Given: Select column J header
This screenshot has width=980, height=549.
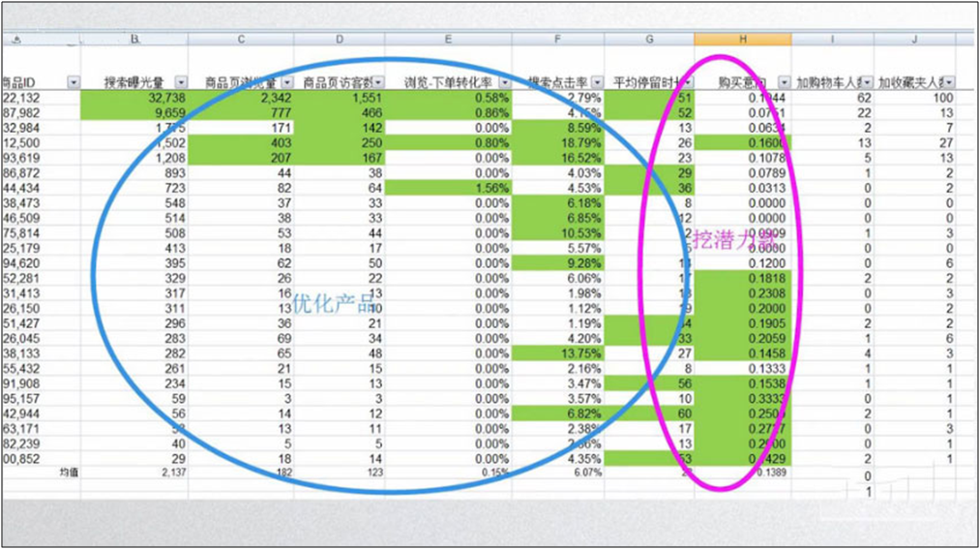Looking at the screenshot, I should [x=916, y=40].
